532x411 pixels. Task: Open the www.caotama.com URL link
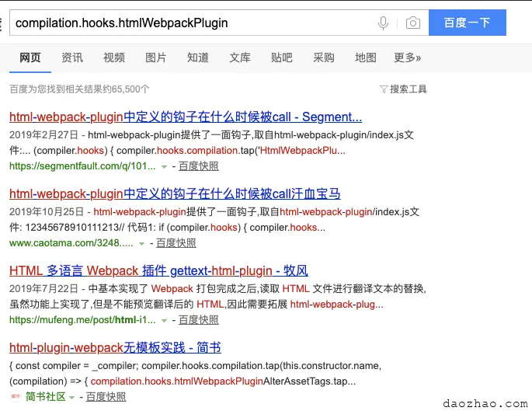(x=71, y=243)
